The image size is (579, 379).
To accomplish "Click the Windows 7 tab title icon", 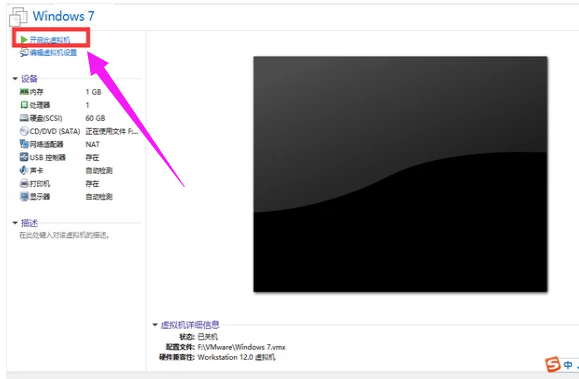I will pyautogui.click(x=18, y=17).
